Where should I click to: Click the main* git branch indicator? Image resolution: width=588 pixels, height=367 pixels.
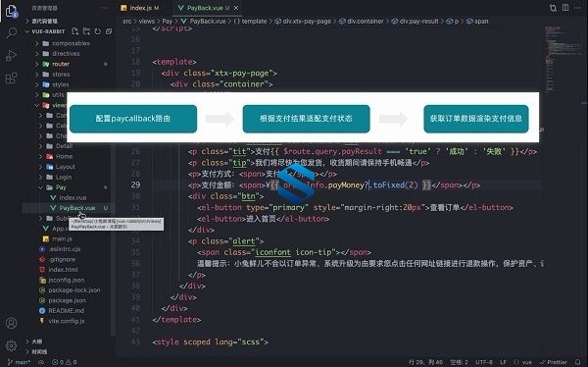pyautogui.click(x=19, y=362)
